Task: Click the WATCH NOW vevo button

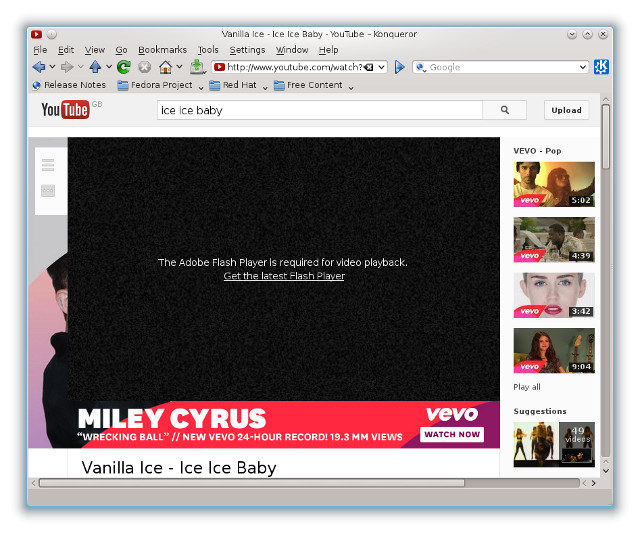Action: point(452,435)
